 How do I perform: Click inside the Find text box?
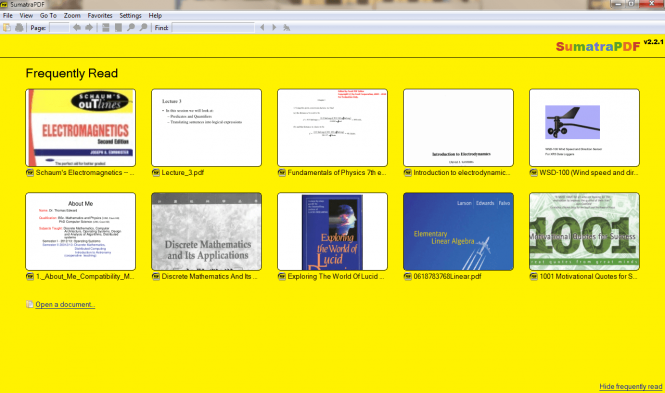[x=213, y=28]
